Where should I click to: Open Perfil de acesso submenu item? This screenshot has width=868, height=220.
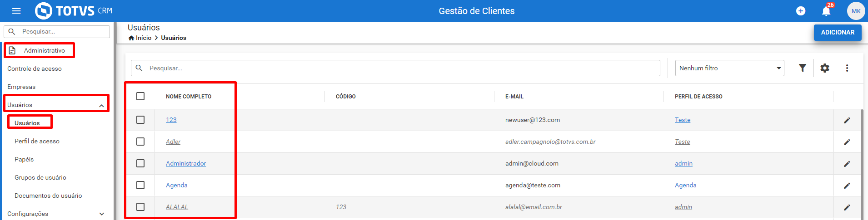(x=37, y=141)
